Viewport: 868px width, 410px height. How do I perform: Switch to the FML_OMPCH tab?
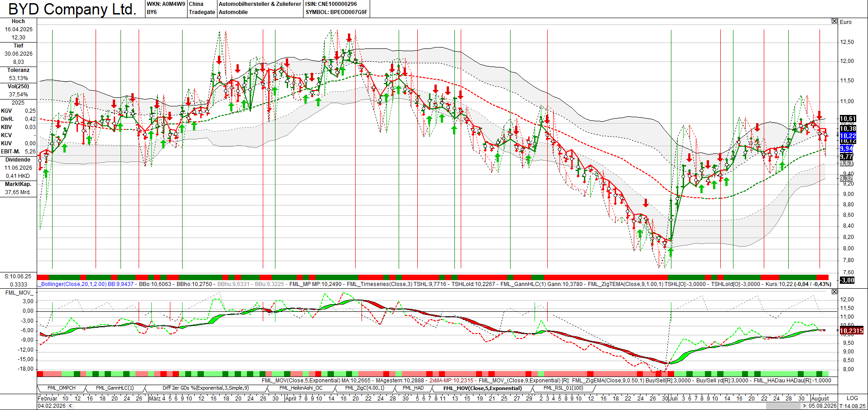61,388
